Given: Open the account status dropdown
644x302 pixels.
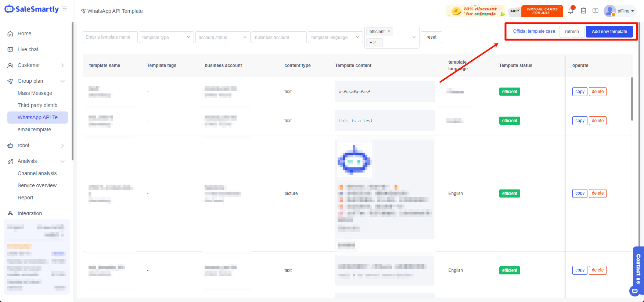Looking at the screenshot, I should (223, 37).
